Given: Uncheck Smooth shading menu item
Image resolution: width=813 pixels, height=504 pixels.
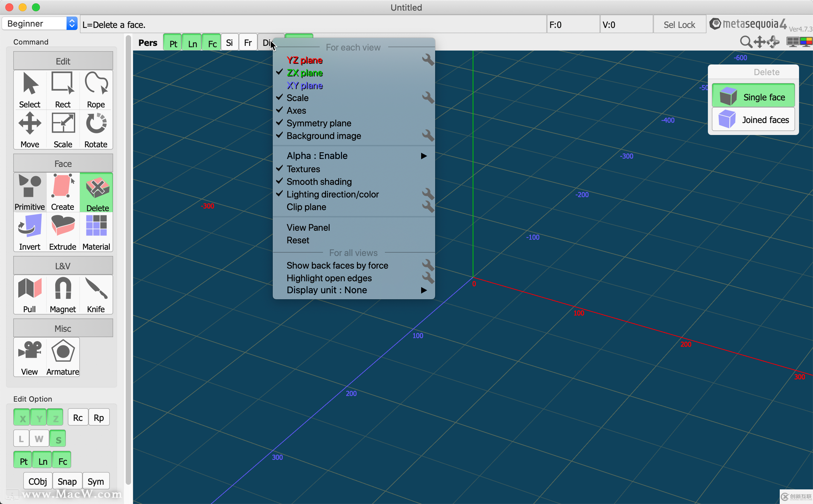Looking at the screenshot, I should 354,181.
